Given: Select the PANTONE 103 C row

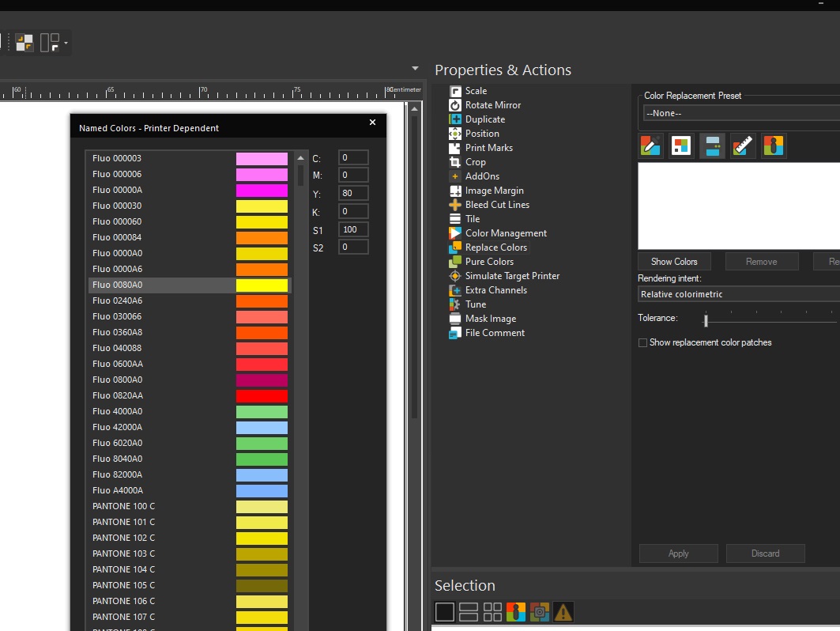Looking at the screenshot, I should pyautogui.click(x=190, y=554).
